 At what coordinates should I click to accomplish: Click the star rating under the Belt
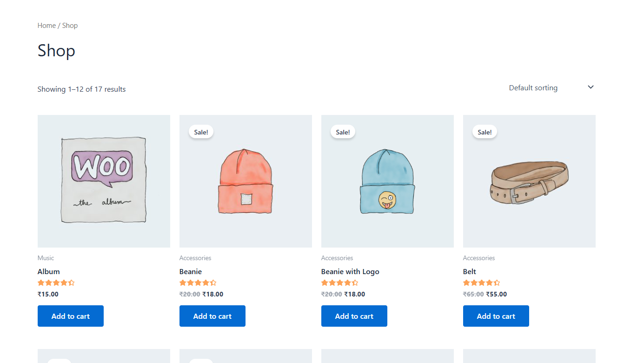pyautogui.click(x=481, y=282)
